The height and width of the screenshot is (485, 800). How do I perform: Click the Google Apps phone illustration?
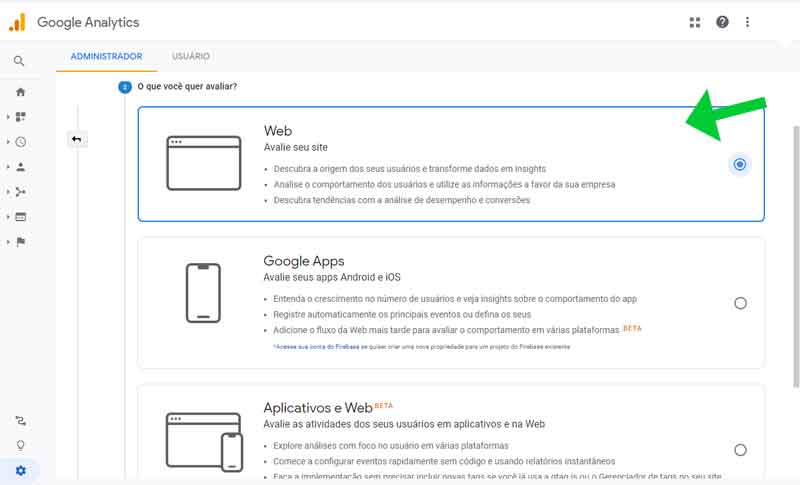click(203, 293)
